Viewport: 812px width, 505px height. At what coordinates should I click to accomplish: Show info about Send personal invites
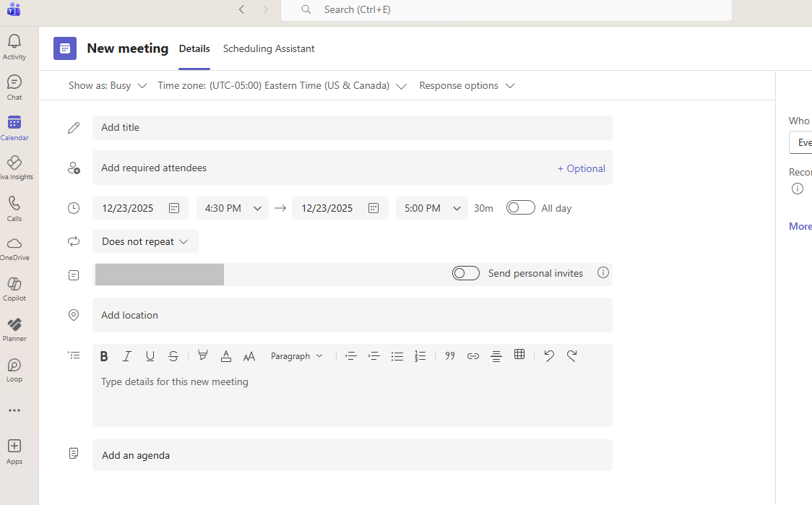click(602, 272)
